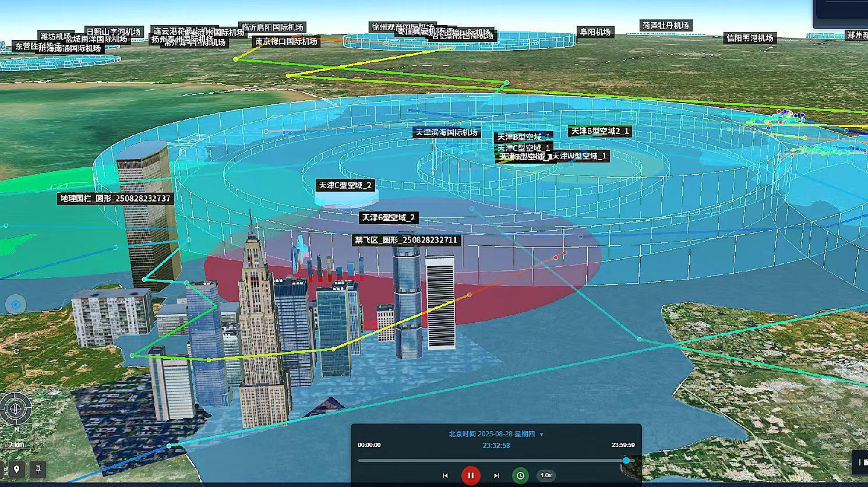Select the 天津滨海国际机场 label

point(446,133)
